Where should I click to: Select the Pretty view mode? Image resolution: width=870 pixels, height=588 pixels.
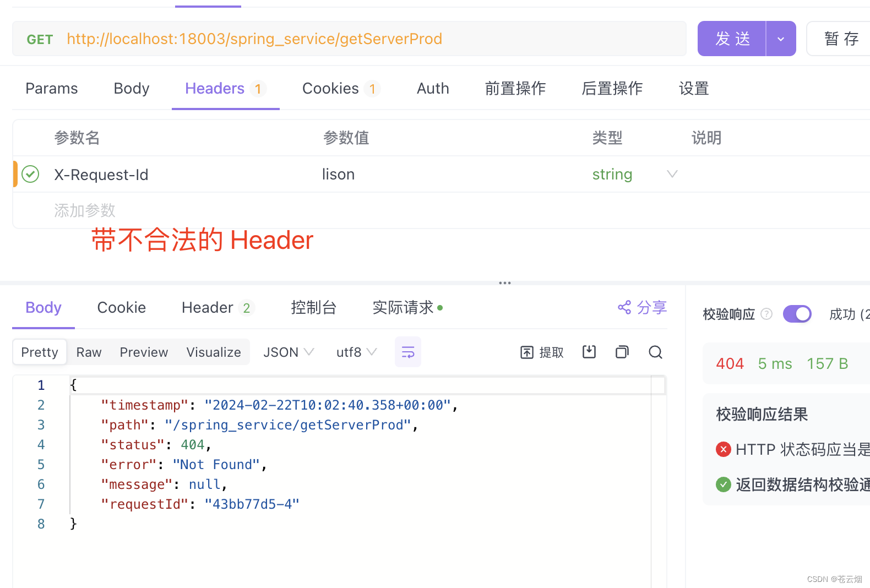[x=40, y=352]
